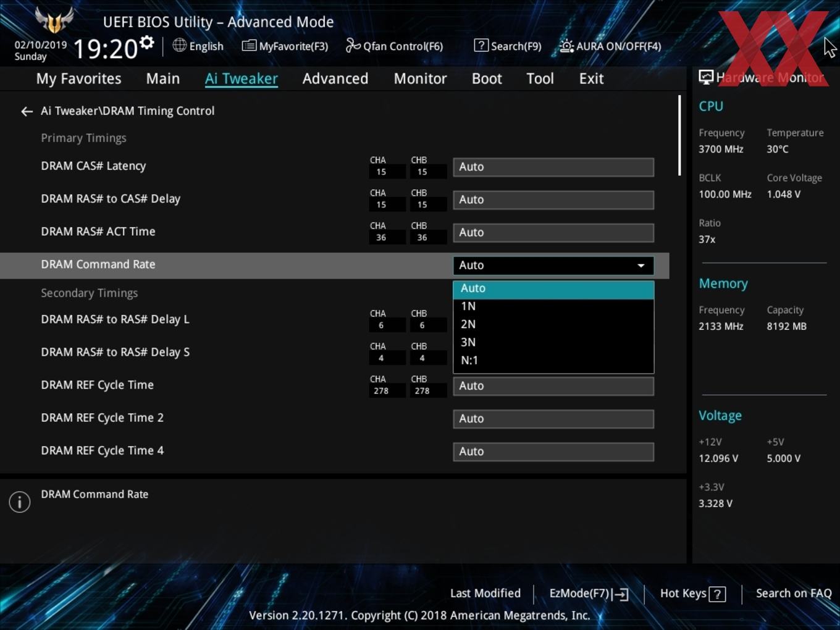Collapse the DRAM Command Rate dropdown arrow
Screen dimensions: 840x630
coord(641,266)
